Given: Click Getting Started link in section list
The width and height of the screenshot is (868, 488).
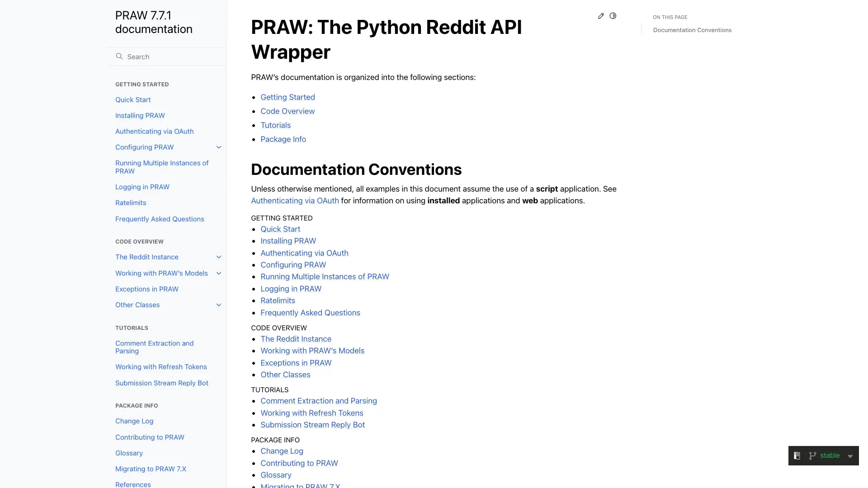Looking at the screenshot, I should click(x=288, y=97).
